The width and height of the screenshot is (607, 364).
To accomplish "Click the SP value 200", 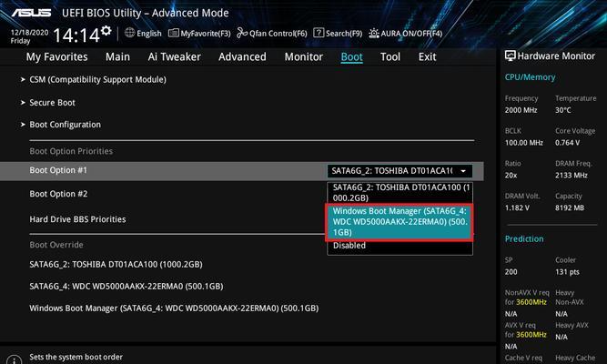I will coord(511,272).
